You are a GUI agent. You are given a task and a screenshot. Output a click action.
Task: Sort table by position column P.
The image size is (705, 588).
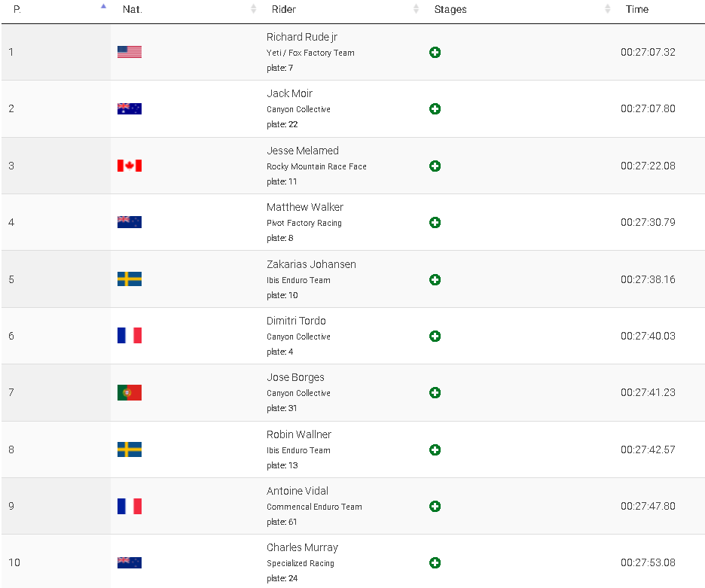[x=17, y=10]
